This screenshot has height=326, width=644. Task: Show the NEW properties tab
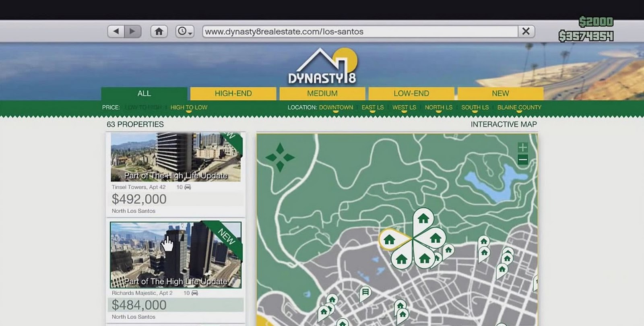point(500,93)
